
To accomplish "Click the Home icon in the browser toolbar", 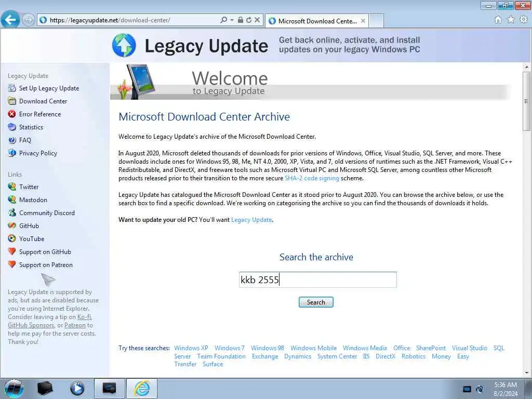I will click(498, 20).
